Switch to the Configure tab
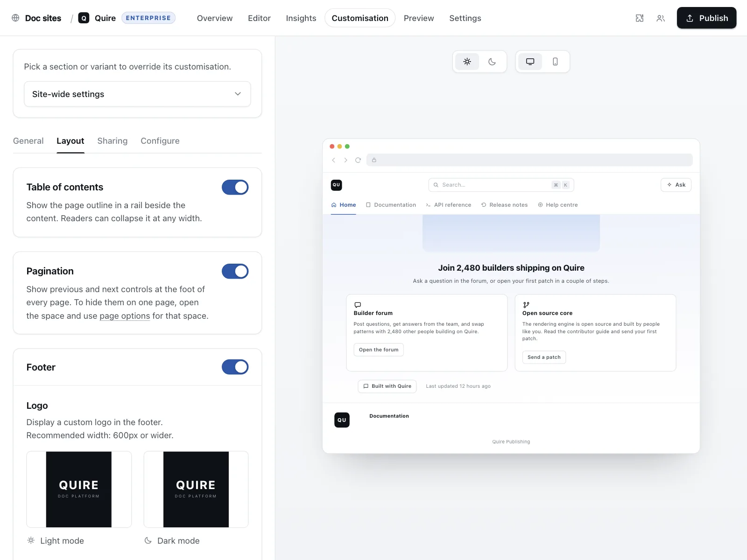Screen dimensions: 747x560 (x=160, y=141)
